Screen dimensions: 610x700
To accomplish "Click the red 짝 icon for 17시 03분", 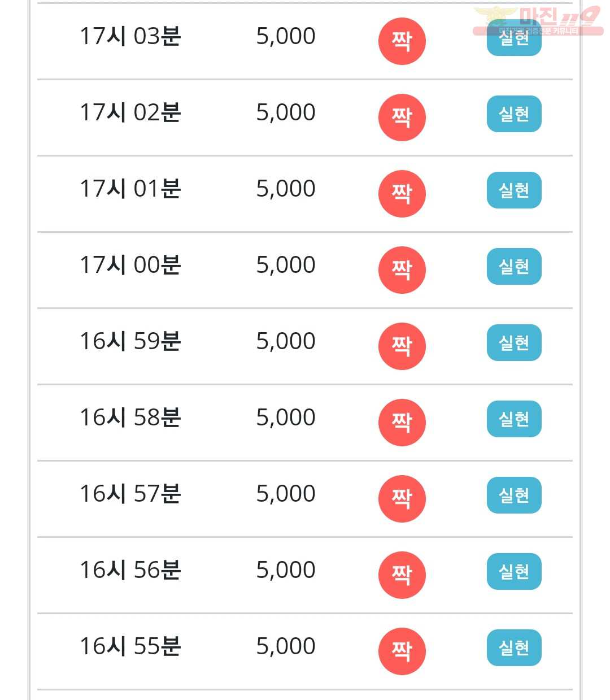I will (x=402, y=41).
